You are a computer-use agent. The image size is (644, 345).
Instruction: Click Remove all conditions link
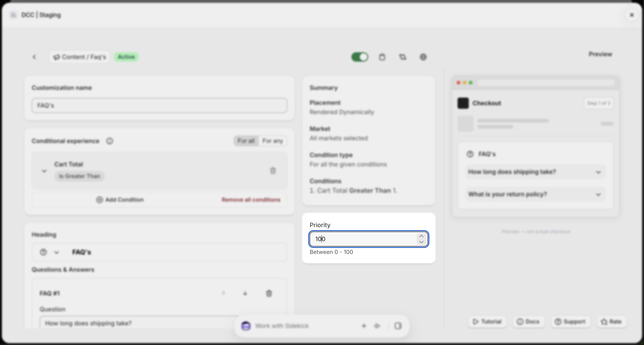251,200
